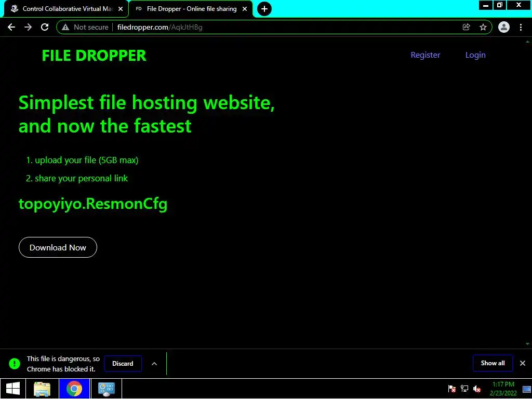Image resolution: width=532 pixels, height=399 pixels.
Task: Click the FILE DROPPER logo
Action: point(94,56)
